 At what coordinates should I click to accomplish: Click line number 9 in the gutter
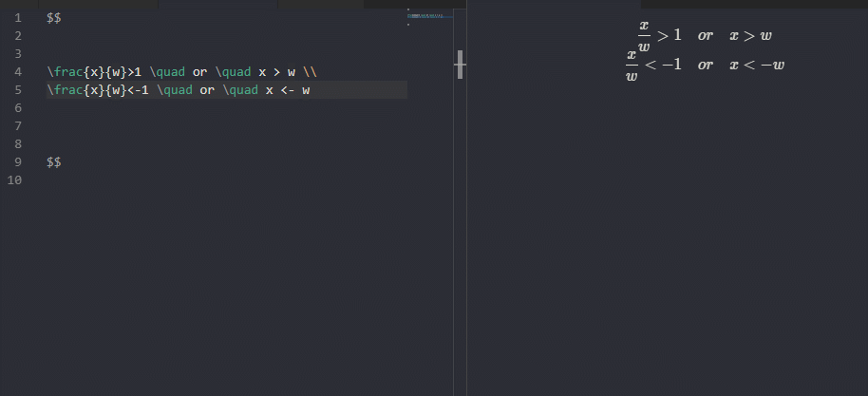(18, 162)
